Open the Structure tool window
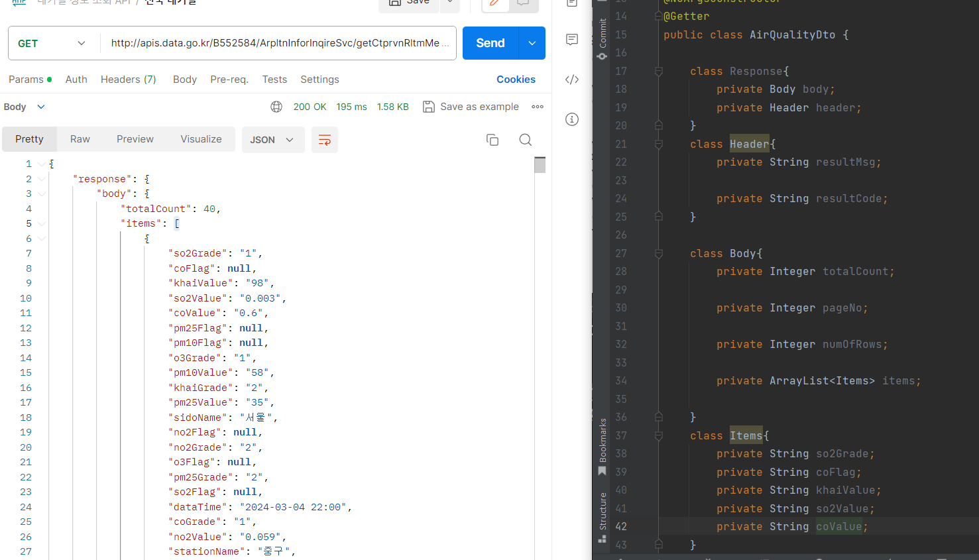The height and width of the screenshot is (560, 979). pos(602,518)
